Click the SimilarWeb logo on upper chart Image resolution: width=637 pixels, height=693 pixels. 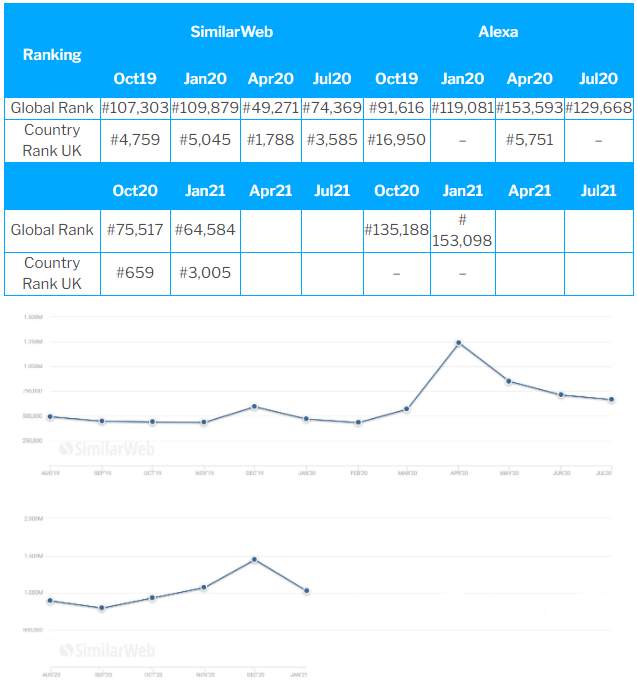(106, 449)
